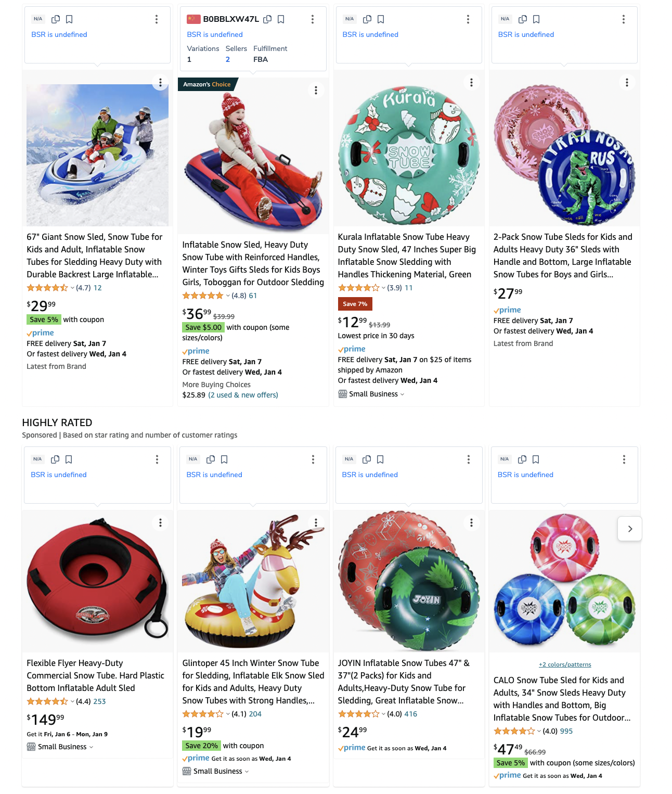Open three-dot menu on B0BBLXW47L extension card
The height and width of the screenshot is (794, 672).
[313, 19]
